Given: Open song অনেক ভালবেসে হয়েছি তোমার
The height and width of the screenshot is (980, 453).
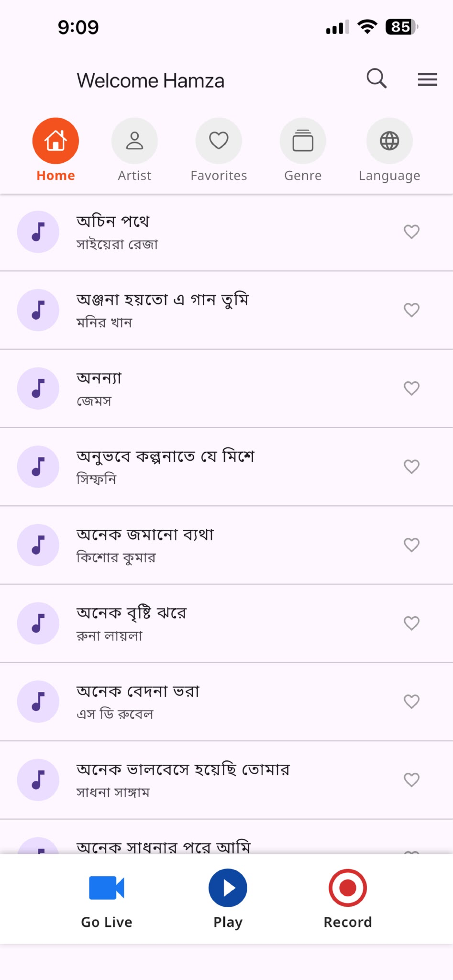Looking at the screenshot, I should pos(226,780).
